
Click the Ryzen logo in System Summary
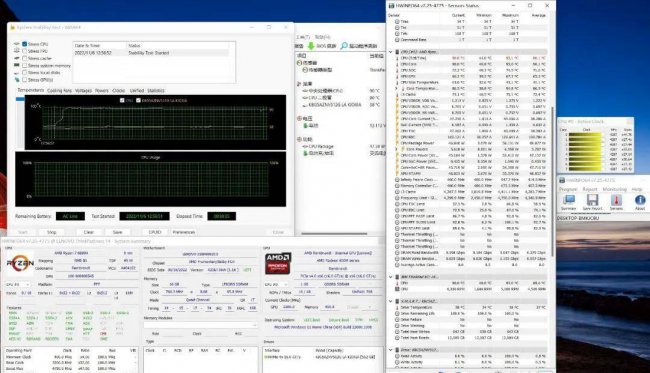click(19, 264)
